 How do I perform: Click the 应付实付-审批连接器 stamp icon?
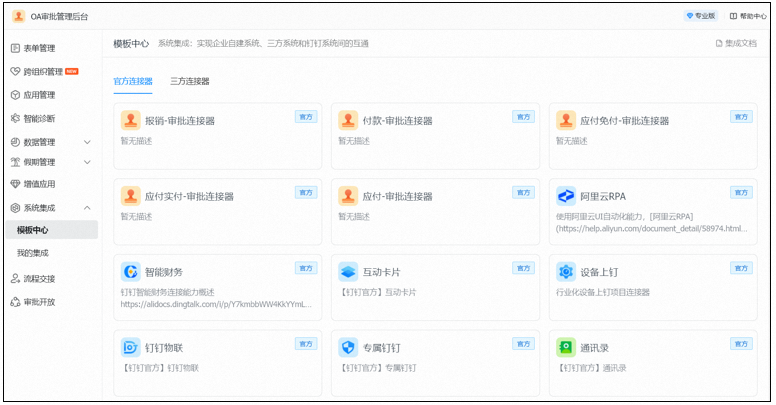[131, 196]
